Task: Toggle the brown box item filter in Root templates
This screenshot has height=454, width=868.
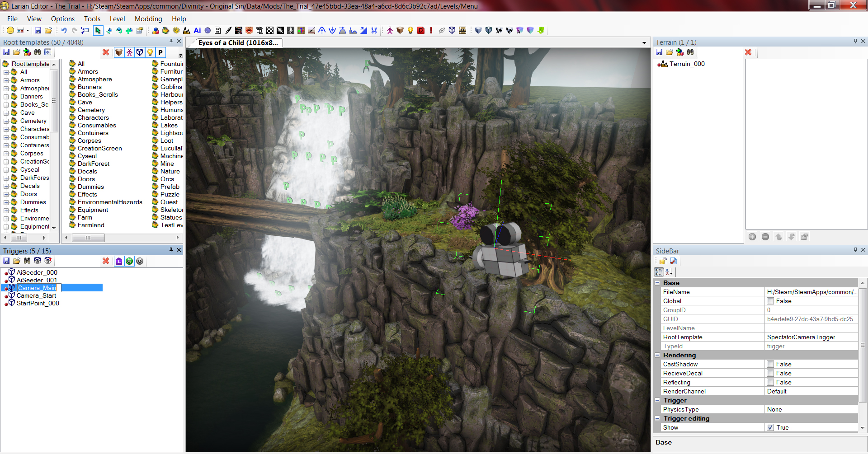Action: coord(119,52)
